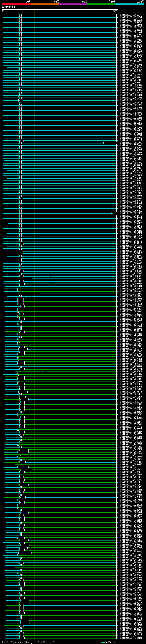
Task: Select hit UniRef100_B9RAL0
Action: coord(131,77)
